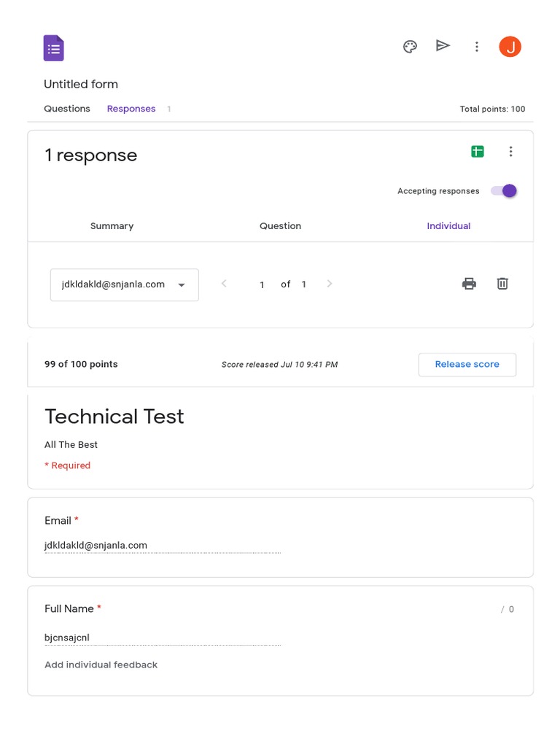Toggle Accepting responses switch off
560x747 pixels.
coord(504,191)
